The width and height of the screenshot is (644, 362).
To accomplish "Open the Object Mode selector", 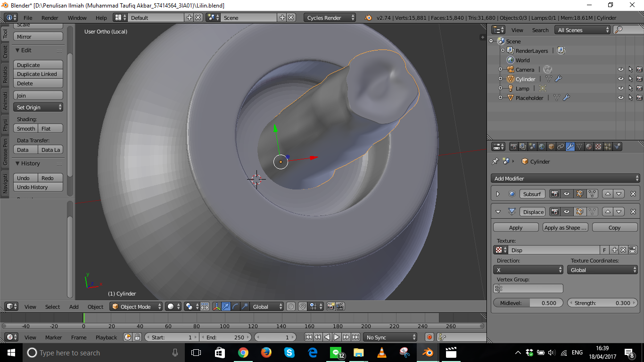I will pyautogui.click(x=136, y=306).
